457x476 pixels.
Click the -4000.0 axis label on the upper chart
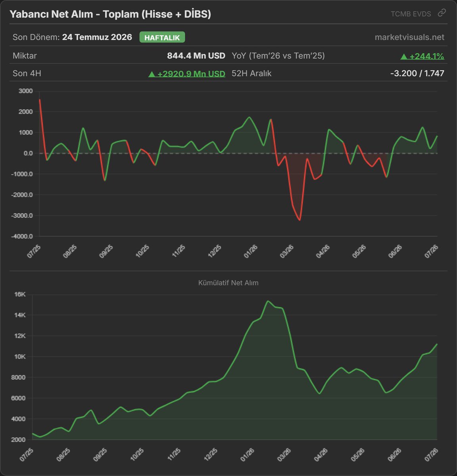click(x=22, y=236)
